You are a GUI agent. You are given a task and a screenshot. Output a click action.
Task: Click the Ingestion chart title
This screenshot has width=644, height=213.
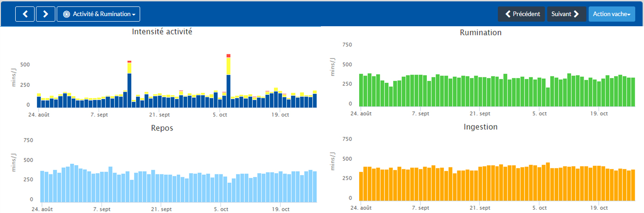[x=481, y=127]
